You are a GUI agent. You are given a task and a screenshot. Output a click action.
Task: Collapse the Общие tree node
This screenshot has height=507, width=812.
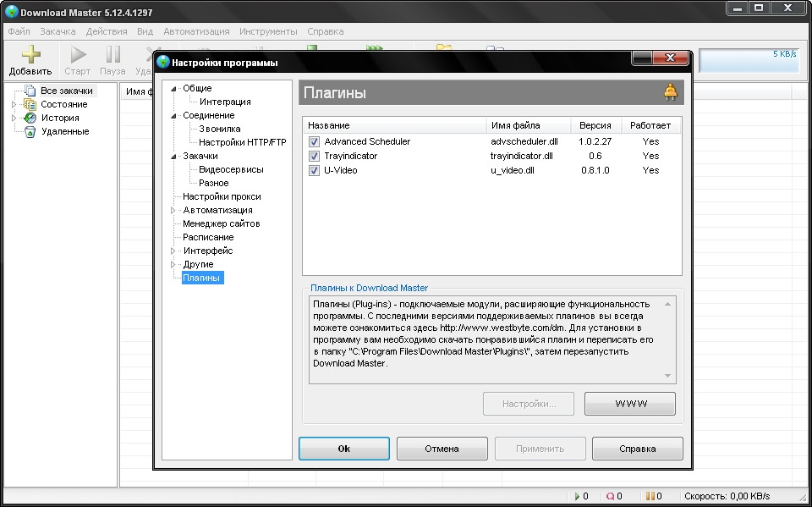click(174, 89)
